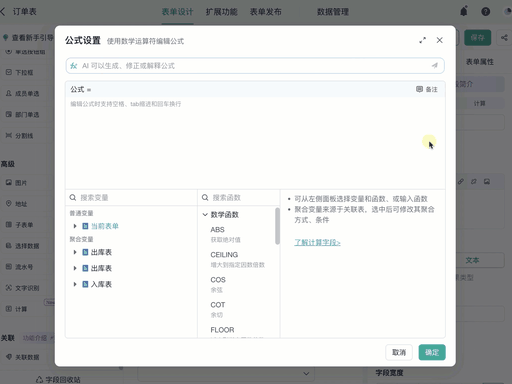512x384 pixels.
Task: Collapse the 数学函数 group
Action: pos(205,215)
